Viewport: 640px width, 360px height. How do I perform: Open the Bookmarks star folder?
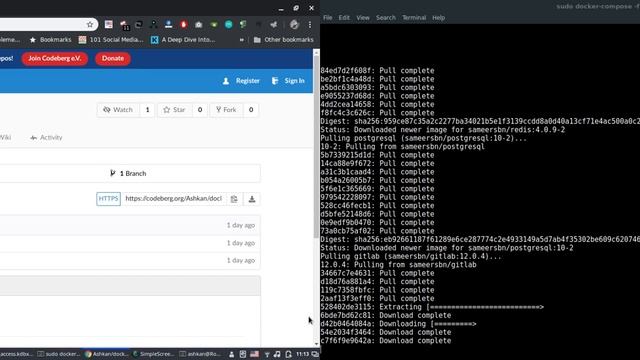pyautogui.click(x=51, y=40)
